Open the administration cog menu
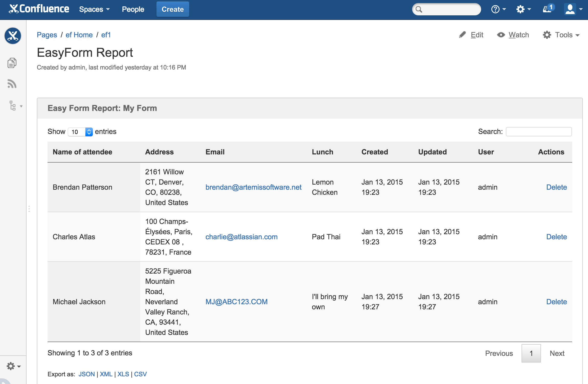This screenshot has height=384, width=588. click(523, 9)
